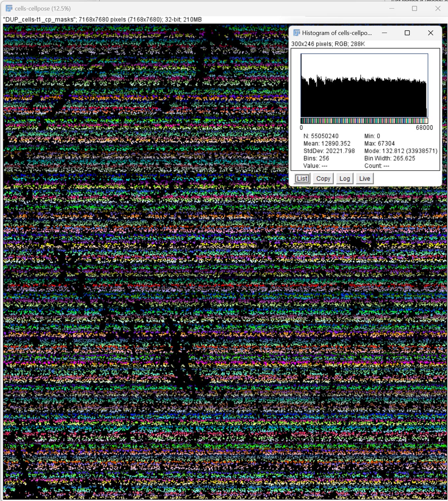Close the Histogram of cells-cellpose window
The width and height of the screenshot is (448, 501).
(431, 33)
